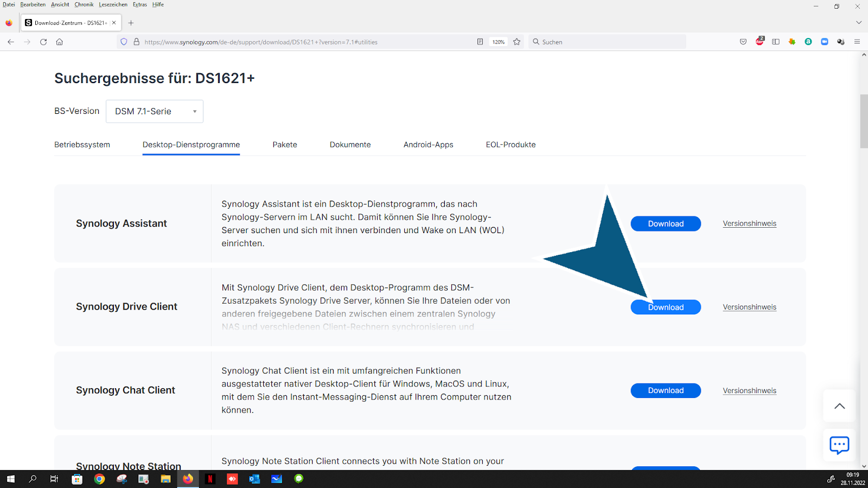Viewport: 868px width, 488px height.
Task: Open the EOL-Produkte tab
Action: [x=510, y=145]
